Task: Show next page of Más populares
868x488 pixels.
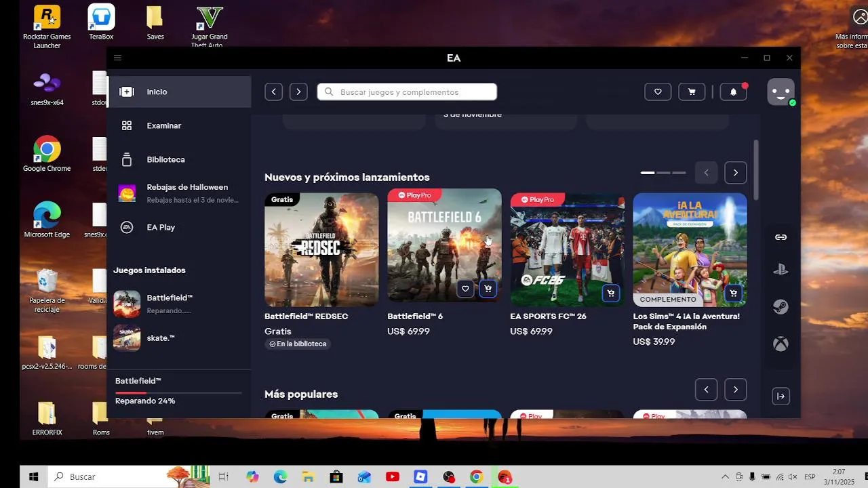Action: pyautogui.click(x=736, y=390)
